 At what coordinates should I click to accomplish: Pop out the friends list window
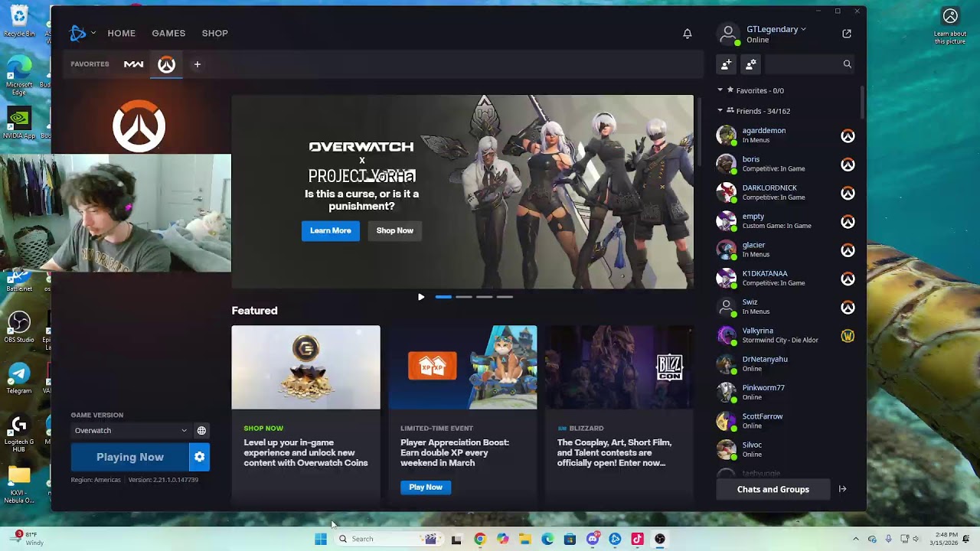pos(847,34)
